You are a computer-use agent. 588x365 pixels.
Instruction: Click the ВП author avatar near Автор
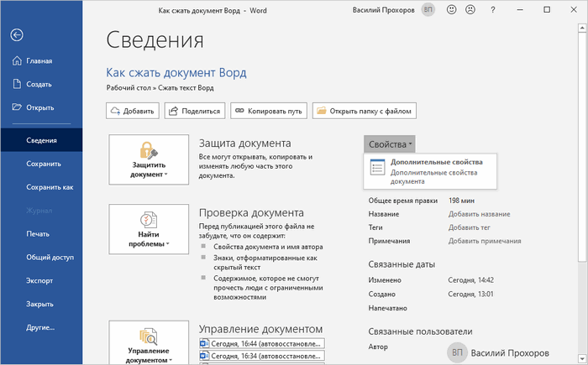pos(457,352)
